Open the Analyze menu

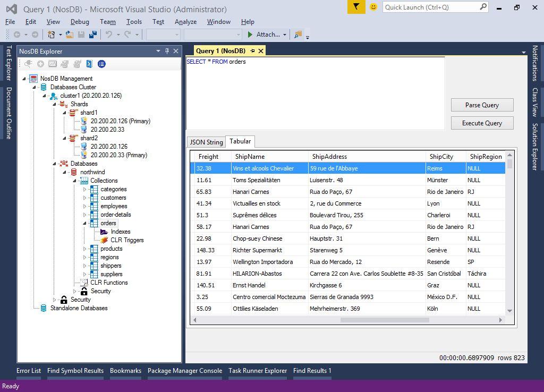185,21
